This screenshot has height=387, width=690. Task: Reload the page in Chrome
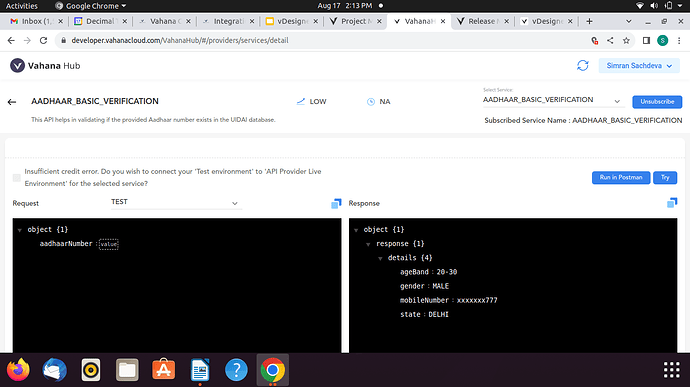[x=43, y=41]
